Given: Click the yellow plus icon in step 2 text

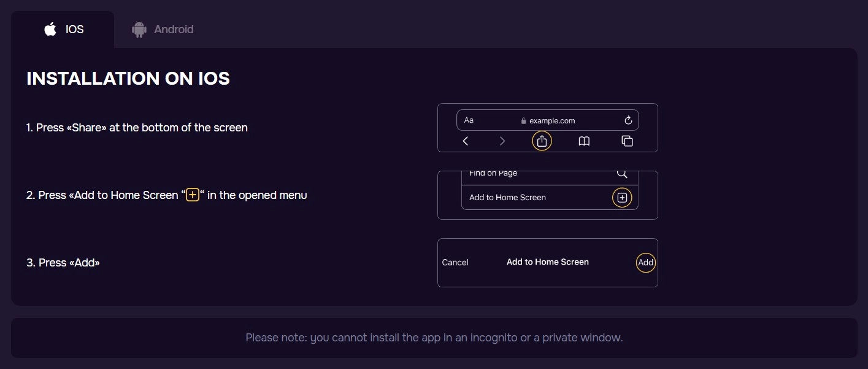Looking at the screenshot, I should coord(193,195).
